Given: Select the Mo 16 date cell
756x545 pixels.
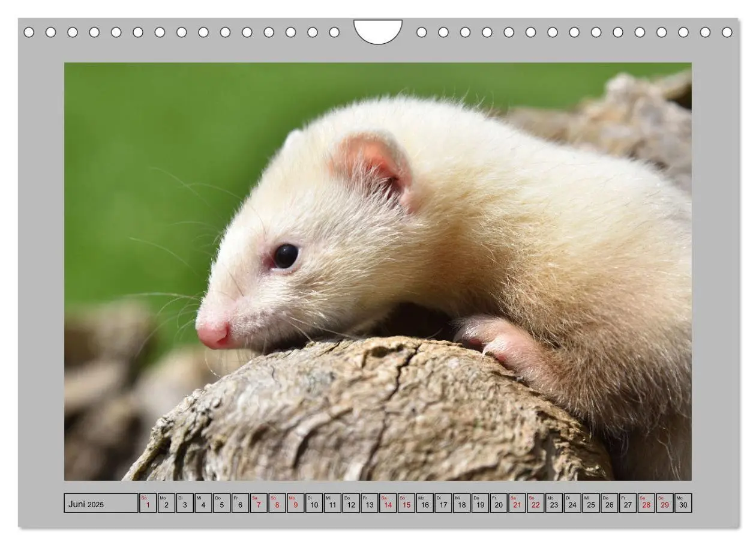Looking at the screenshot, I should pos(425,503).
